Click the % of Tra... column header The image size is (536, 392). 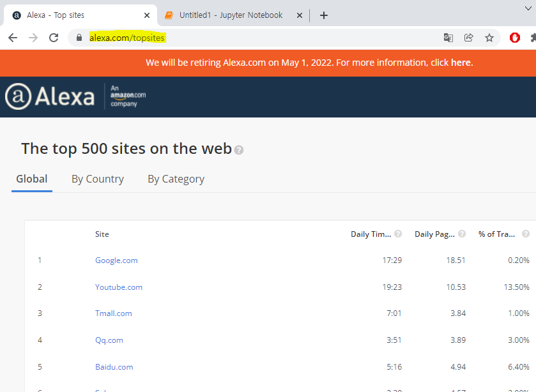tap(496, 234)
